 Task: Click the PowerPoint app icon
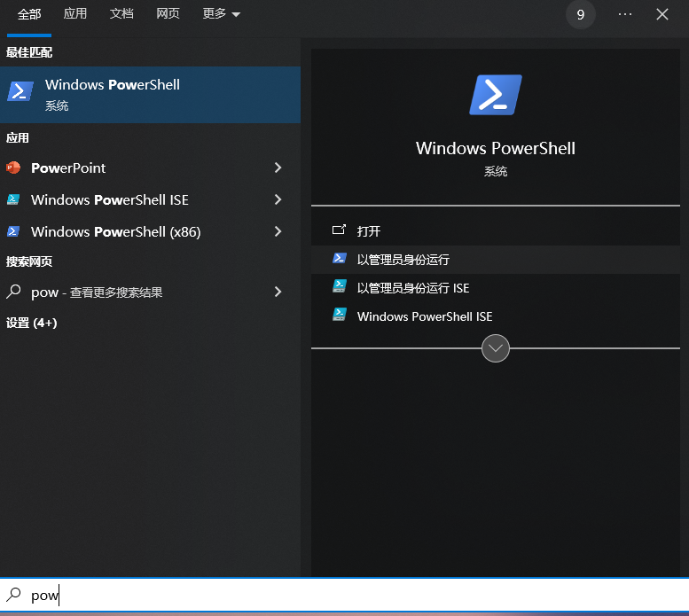[13, 168]
